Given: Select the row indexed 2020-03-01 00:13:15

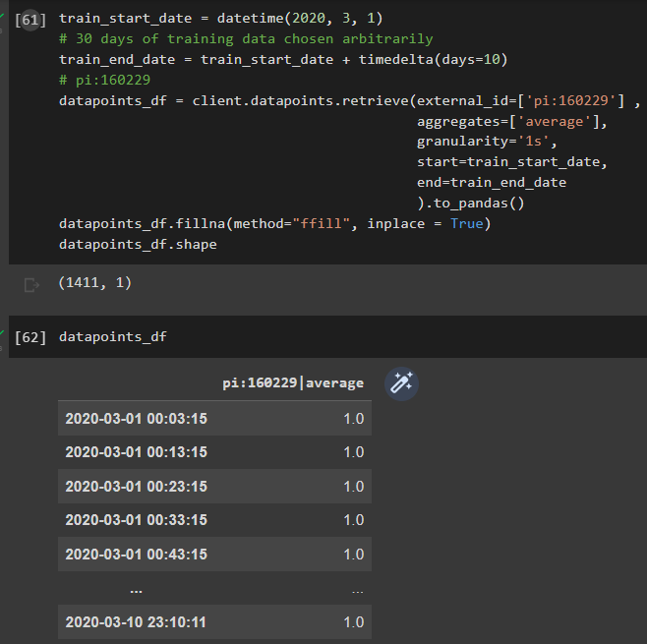Looking at the screenshot, I should [214, 452].
